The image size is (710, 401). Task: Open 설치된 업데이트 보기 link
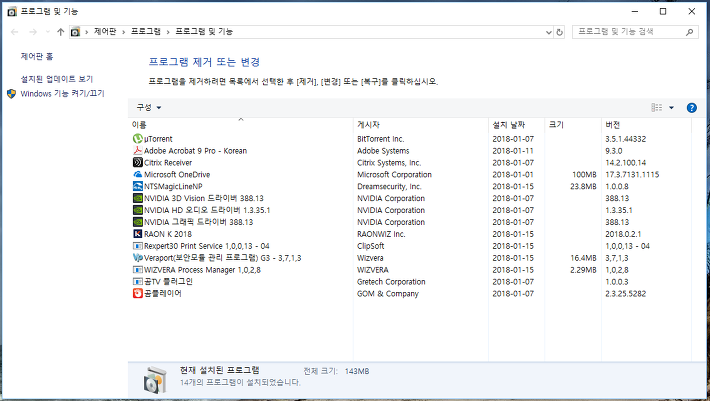[x=57, y=79]
